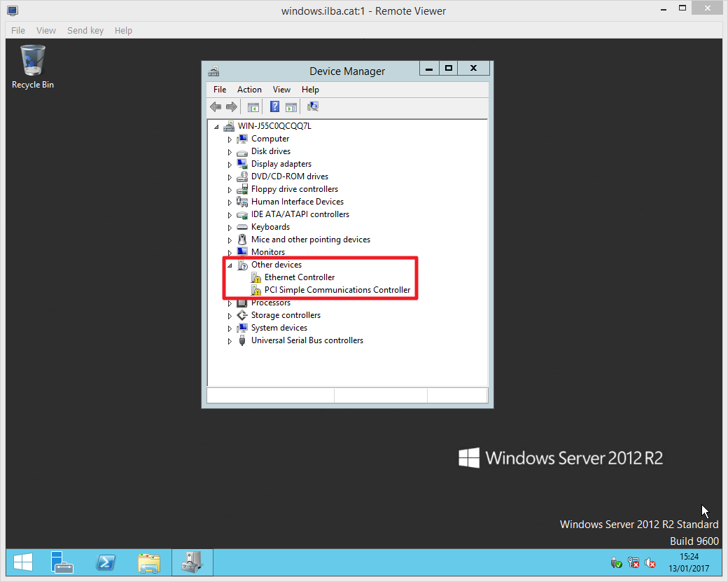Minimize the Device Manager window
Screen dimensions: 728x582
tap(430, 68)
